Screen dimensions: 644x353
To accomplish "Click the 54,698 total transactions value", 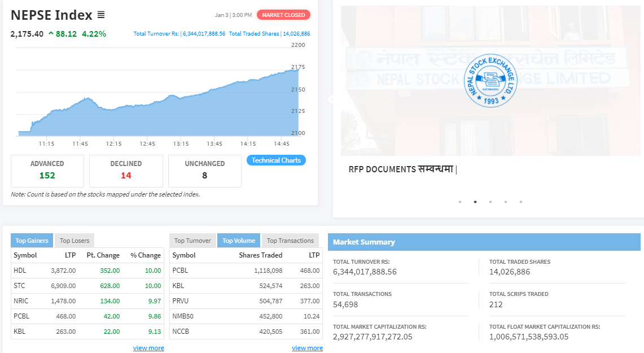I will point(345,304).
